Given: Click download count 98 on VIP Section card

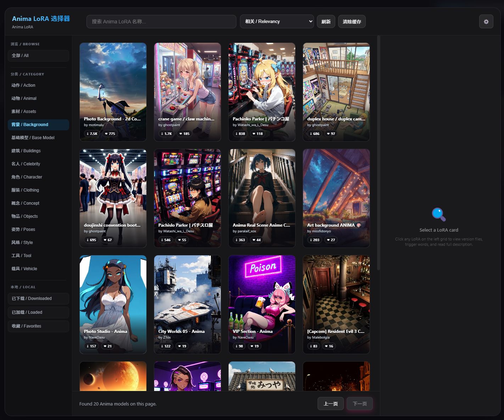Looking at the screenshot, I should pyautogui.click(x=239, y=346).
